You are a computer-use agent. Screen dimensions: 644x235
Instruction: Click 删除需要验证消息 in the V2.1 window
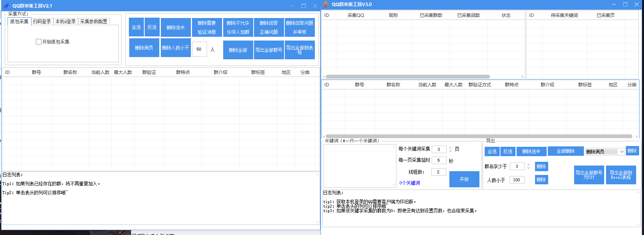coord(207,27)
